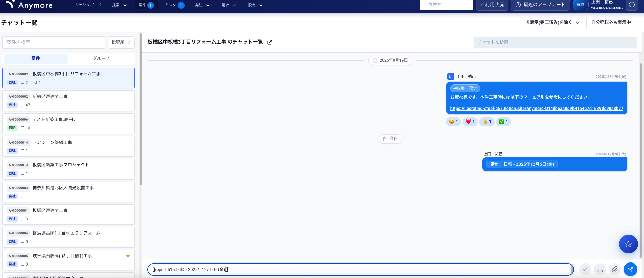Click calendar icon in 今日 date chip
Image resolution: width=644 pixels, height=278 pixels.
pos(385,139)
